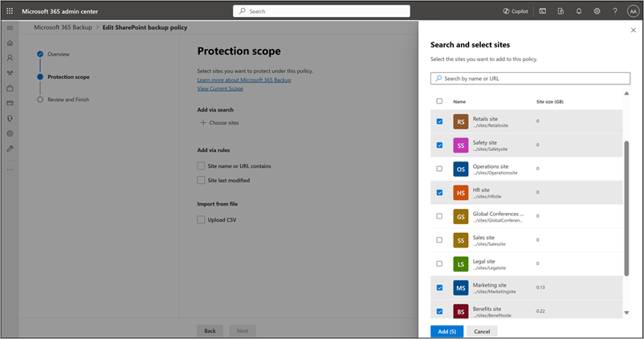
Task: Open the notifications bell
Action: pyautogui.click(x=579, y=11)
